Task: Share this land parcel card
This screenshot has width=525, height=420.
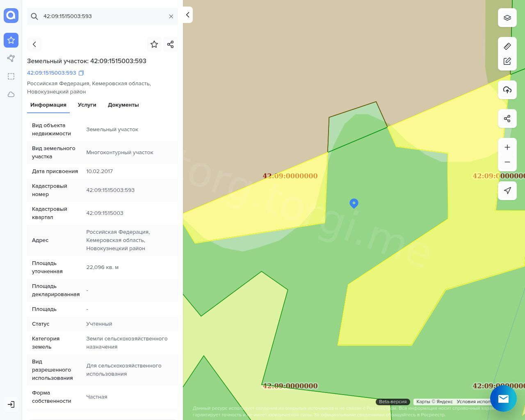Action: [x=170, y=44]
